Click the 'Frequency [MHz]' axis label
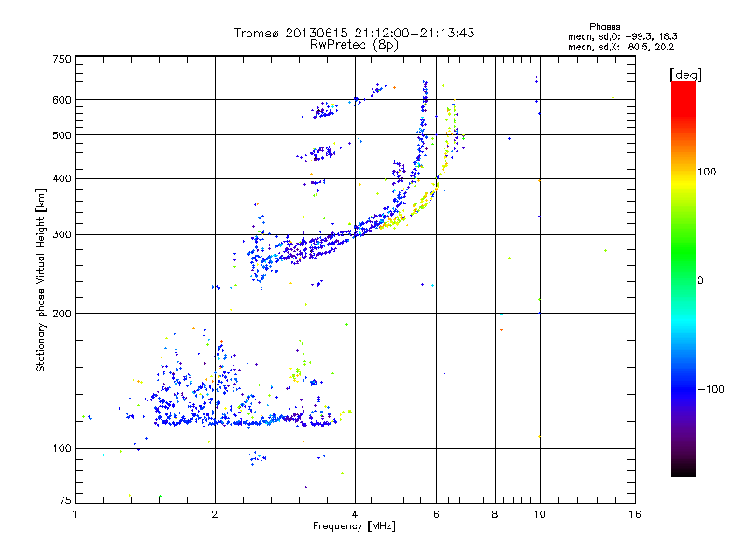Screen dimensions: 747x560 [x=354, y=526]
